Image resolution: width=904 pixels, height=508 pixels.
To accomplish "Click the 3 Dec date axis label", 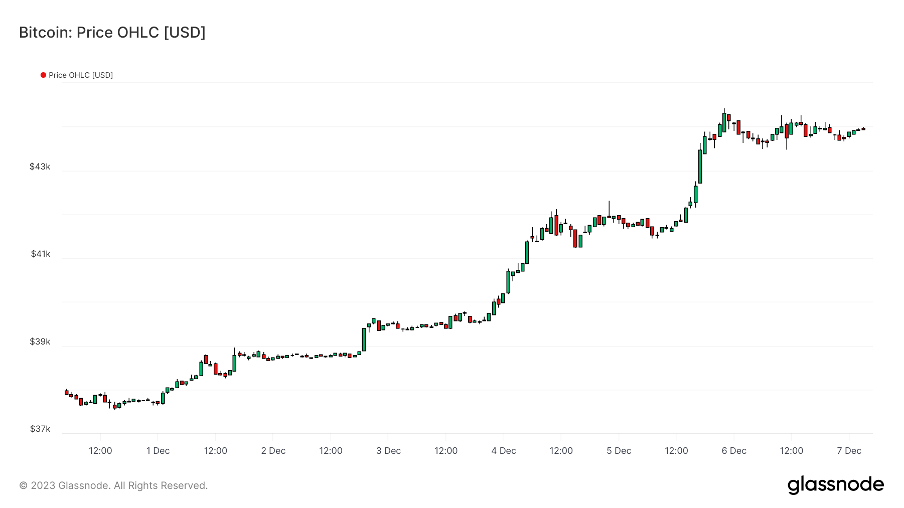I will coord(388,451).
